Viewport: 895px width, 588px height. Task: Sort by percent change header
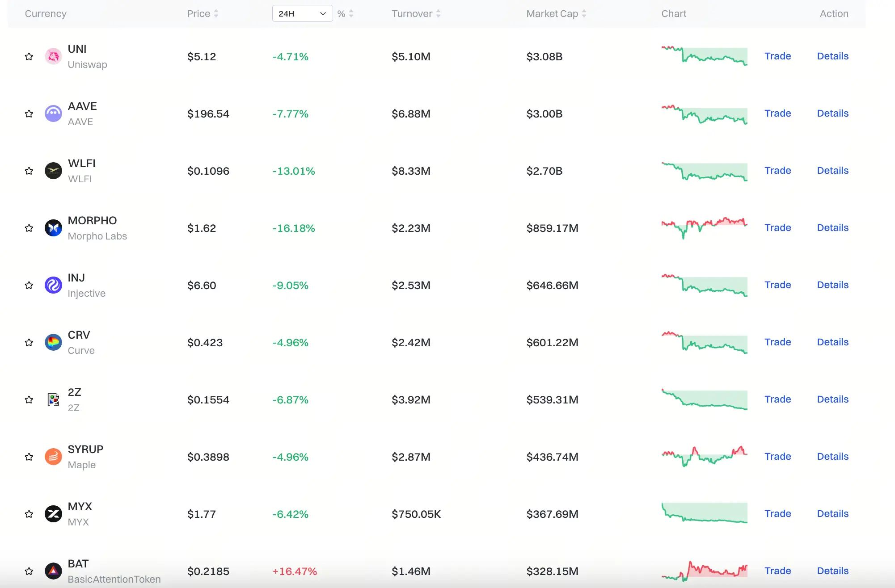(x=345, y=13)
